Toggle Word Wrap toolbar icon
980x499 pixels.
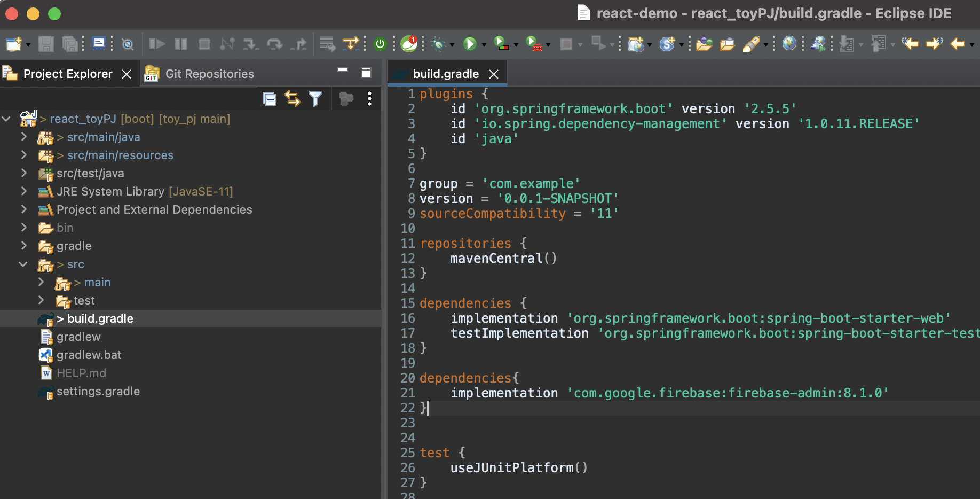327,44
